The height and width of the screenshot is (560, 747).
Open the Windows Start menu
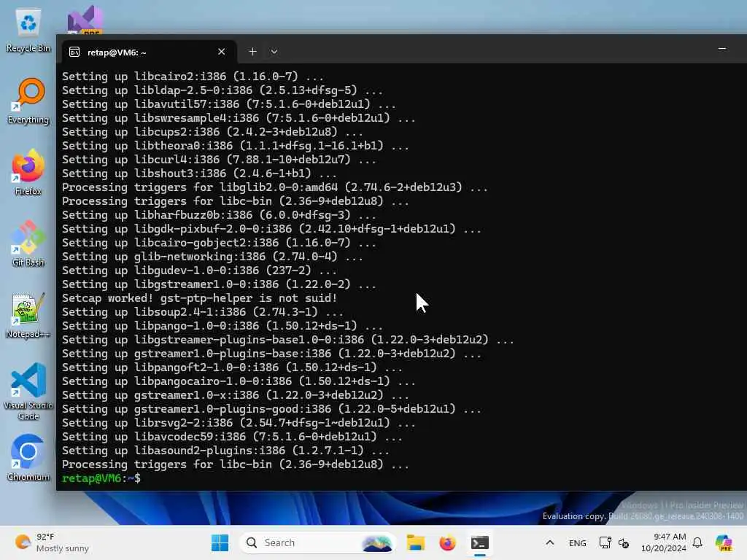click(x=220, y=542)
